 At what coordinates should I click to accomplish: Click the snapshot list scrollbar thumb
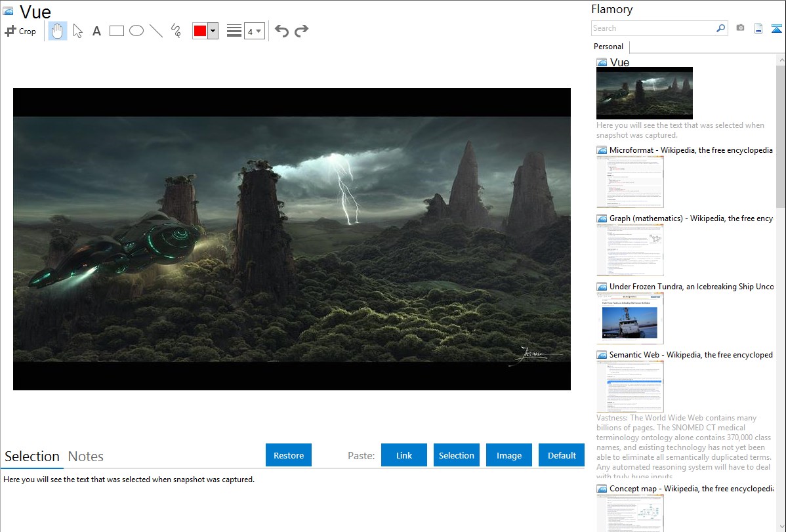tap(781, 136)
